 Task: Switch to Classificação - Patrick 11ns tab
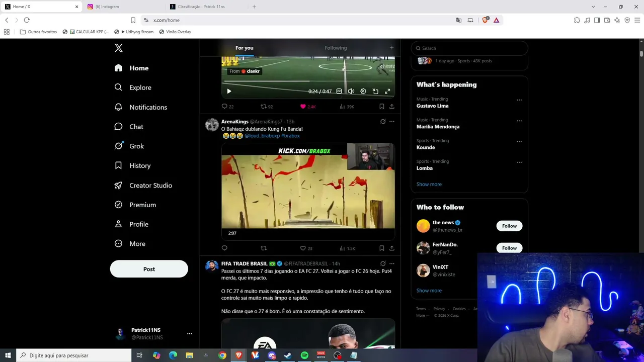[208, 7]
